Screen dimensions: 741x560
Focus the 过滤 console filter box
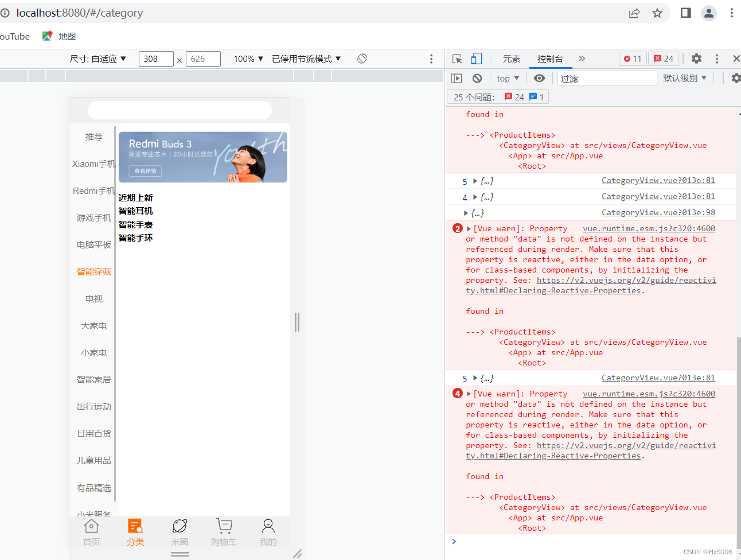click(607, 79)
